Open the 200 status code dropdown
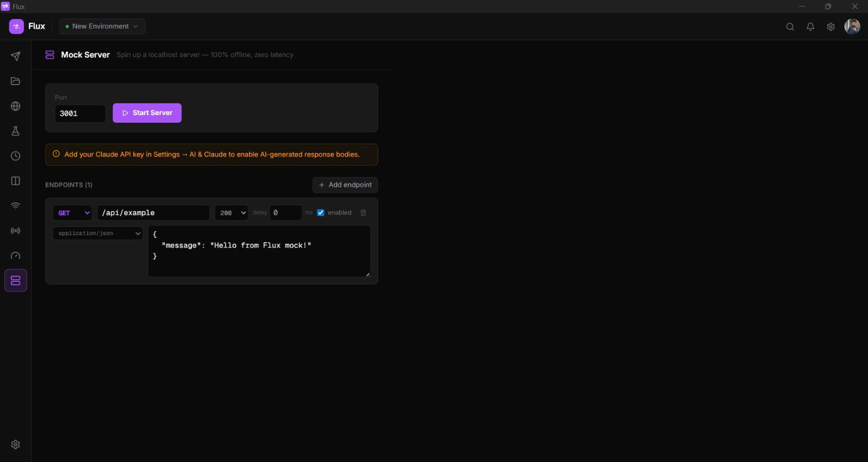Viewport: 868px width, 462px height. click(x=232, y=213)
